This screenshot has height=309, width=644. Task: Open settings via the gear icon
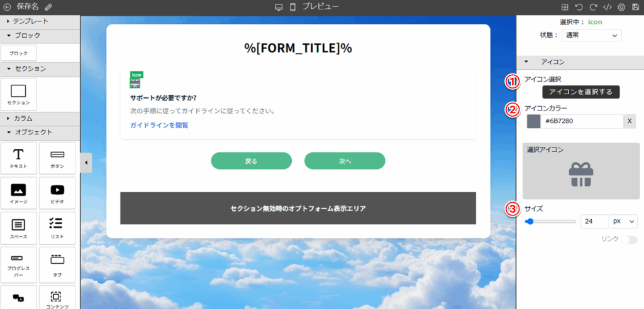(621, 7)
